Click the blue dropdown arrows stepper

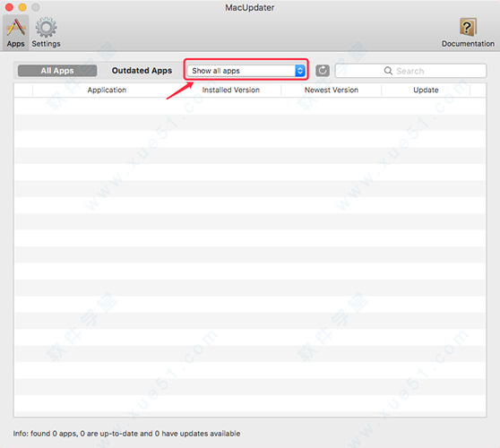[300, 71]
